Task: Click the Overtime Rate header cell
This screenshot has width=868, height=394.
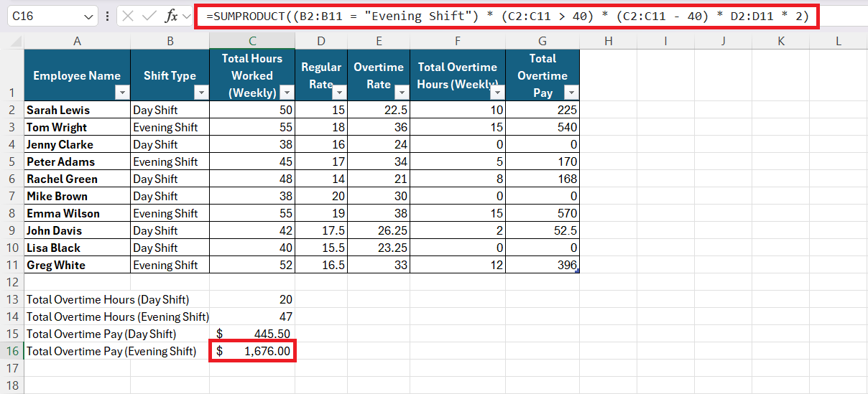Action: click(x=379, y=75)
